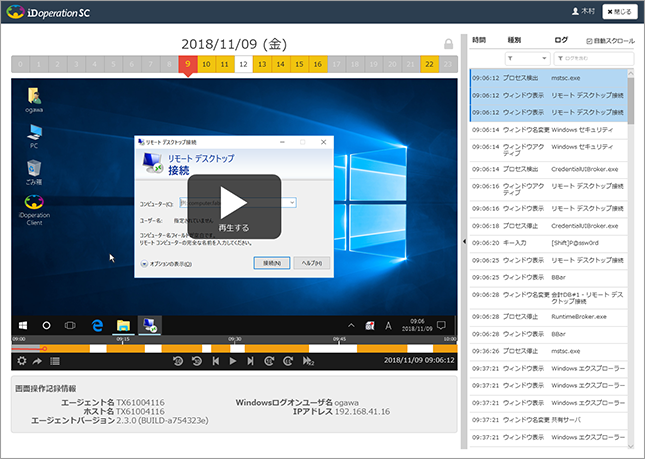Collapse the log panel with side arrow

pos(464,241)
